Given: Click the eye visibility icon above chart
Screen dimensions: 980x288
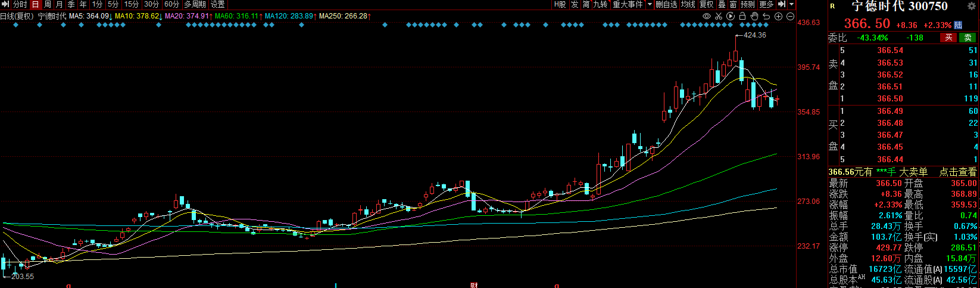Looking at the screenshot, I should point(707,16).
